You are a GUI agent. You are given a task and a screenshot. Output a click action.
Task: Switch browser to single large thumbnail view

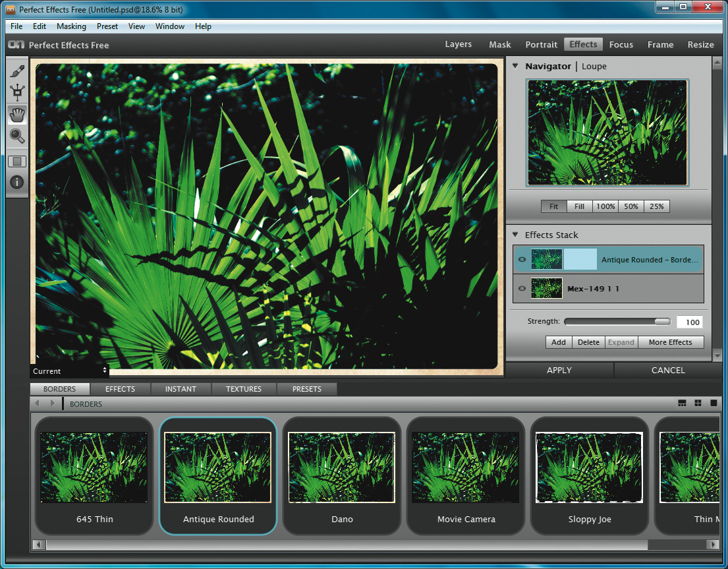pyautogui.click(x=714, y=404)
